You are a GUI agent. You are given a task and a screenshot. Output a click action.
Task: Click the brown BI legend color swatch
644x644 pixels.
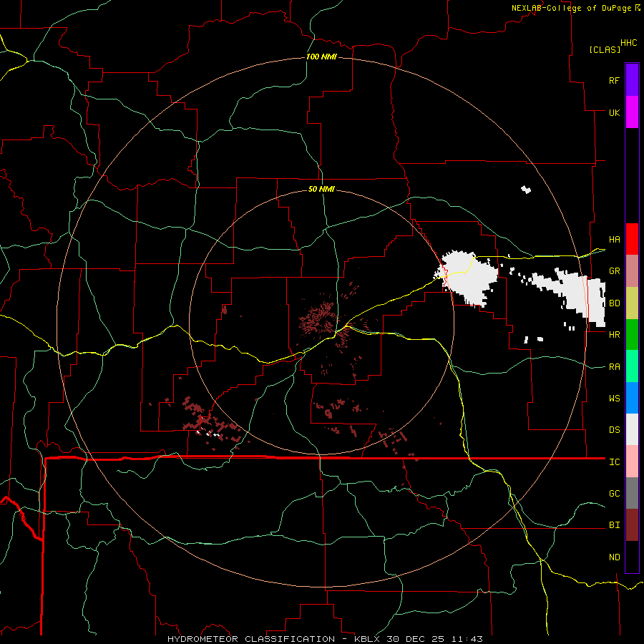632,525
